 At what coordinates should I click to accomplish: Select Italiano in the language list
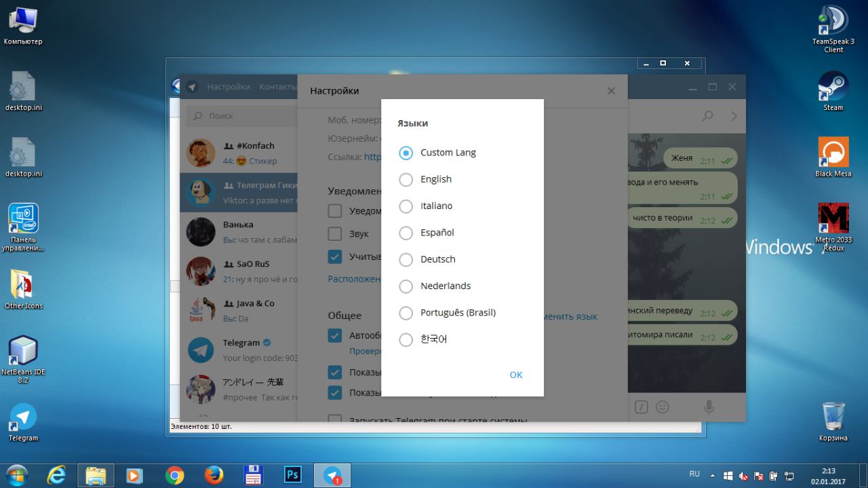point(406,206)
